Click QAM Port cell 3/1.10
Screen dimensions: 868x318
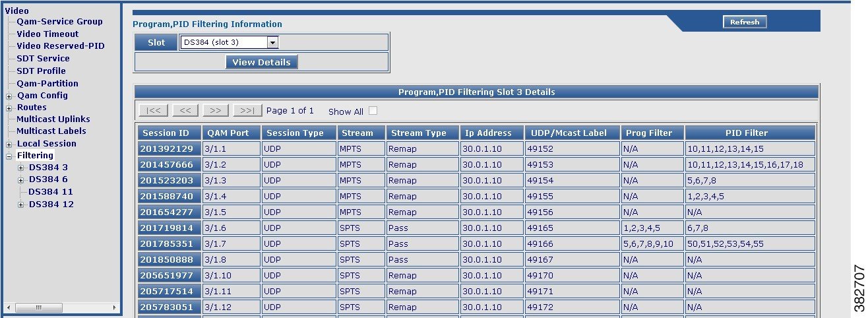[231, 276]
